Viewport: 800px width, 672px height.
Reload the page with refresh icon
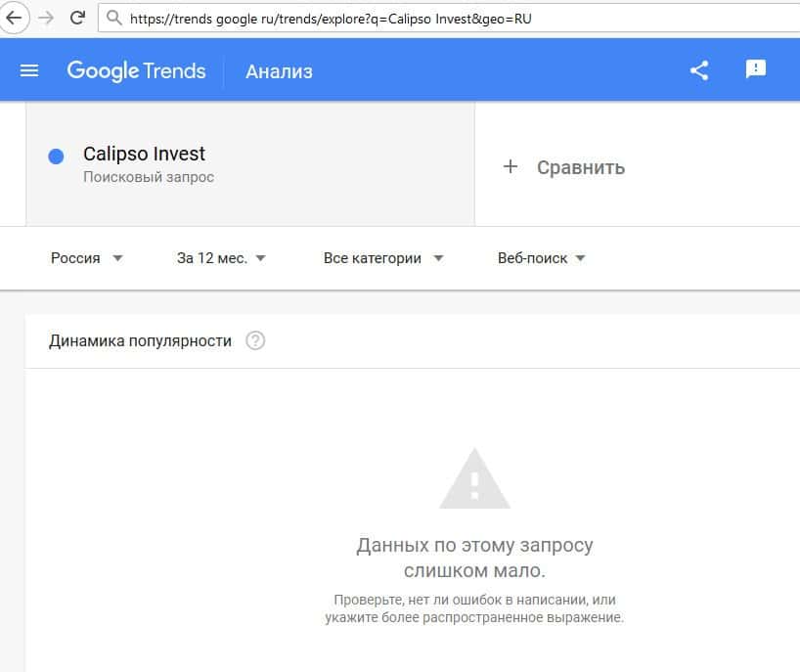click(77, 18)
